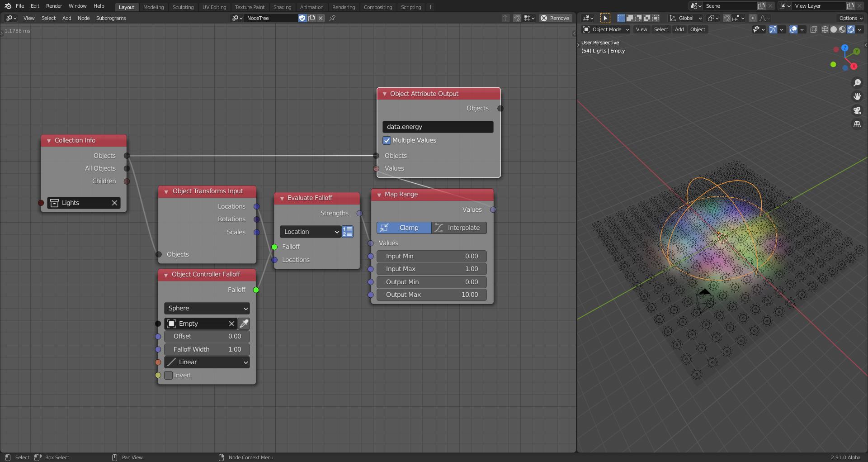Toggle the viewport snapping magnet icon

(x=726, y=18)
